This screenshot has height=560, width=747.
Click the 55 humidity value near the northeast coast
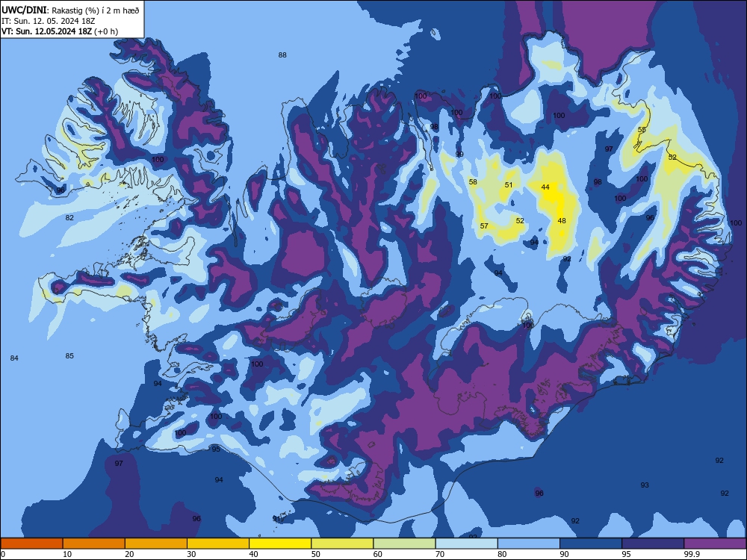click(642, 129)
